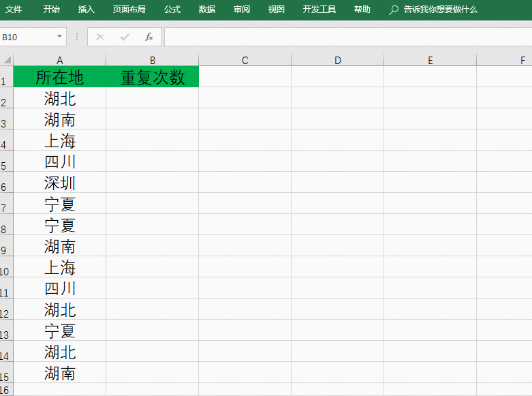
Task: Select cell A14 containing 湖北
Action: (x=60, y=351)
